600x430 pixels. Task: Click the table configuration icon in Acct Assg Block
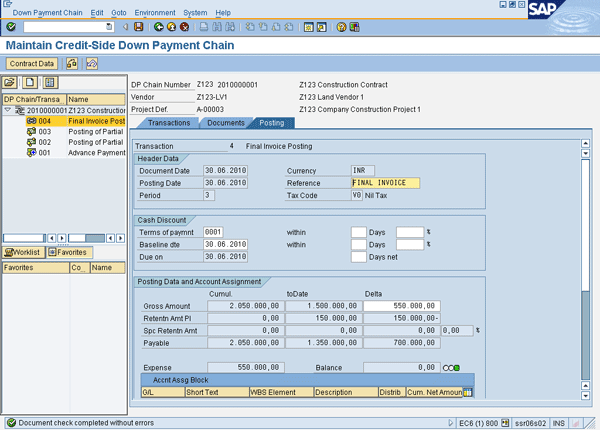coord(466,391)
